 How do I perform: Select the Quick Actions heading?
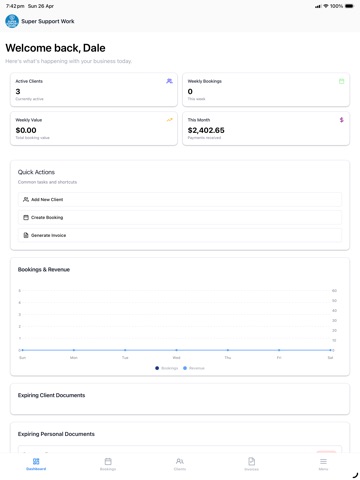(36, 172)
